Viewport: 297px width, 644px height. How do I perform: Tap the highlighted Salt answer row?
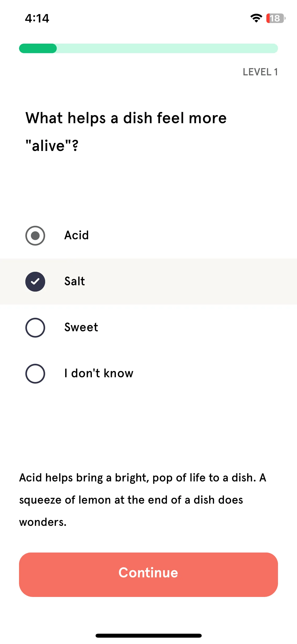coord(148,282)
